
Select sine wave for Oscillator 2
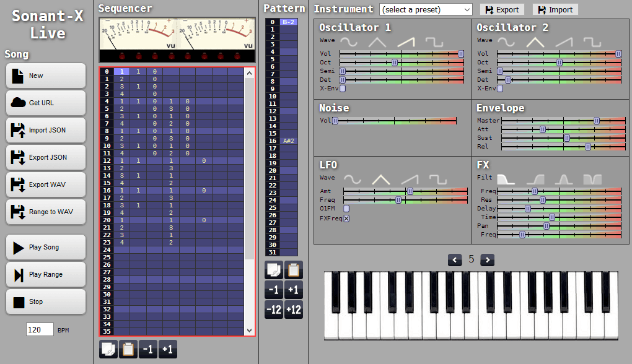(x=506, y=42)
